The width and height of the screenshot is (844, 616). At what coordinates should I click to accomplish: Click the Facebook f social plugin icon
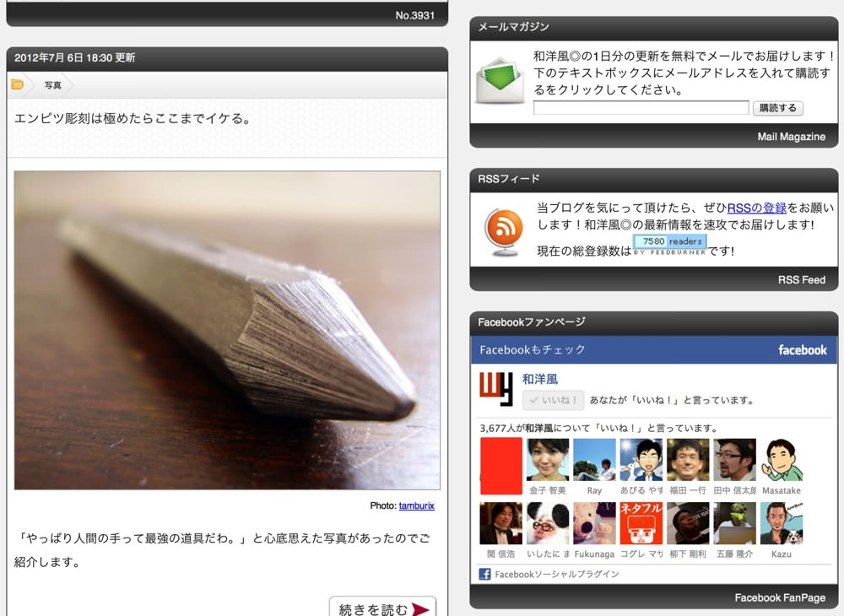[x=484, y=574]
